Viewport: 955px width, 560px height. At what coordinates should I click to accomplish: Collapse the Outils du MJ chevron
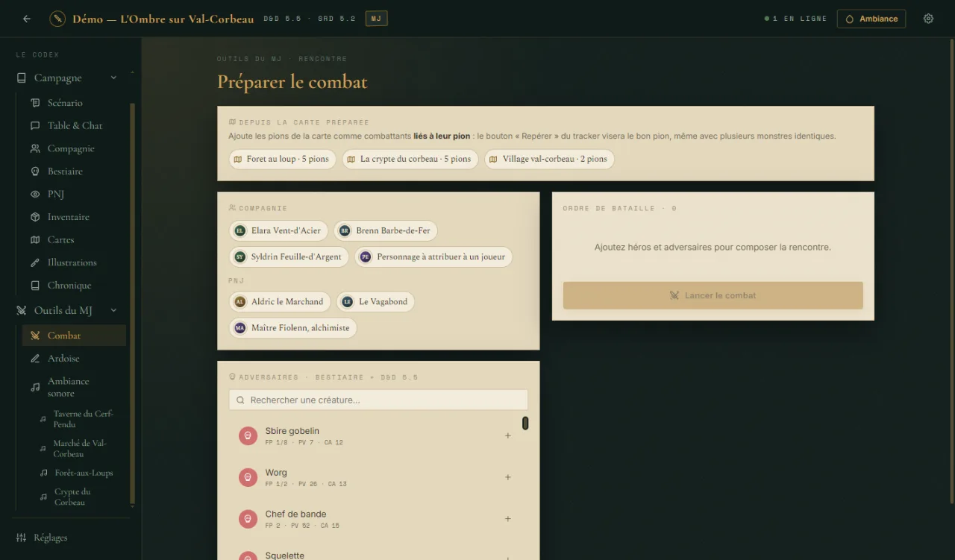pos(113,310)
